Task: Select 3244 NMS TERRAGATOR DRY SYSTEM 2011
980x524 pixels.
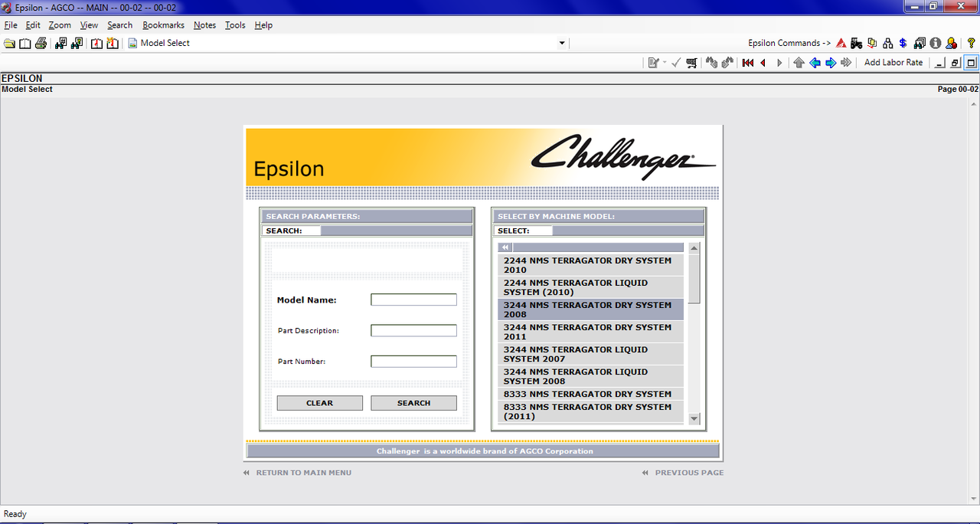Action: click(591, 332)
